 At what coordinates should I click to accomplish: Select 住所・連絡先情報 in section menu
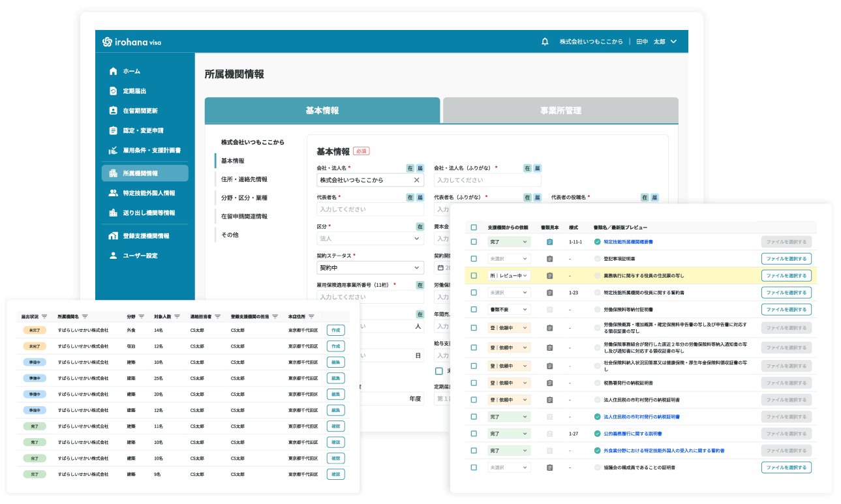pyautogui.click(x=244, y=179)
